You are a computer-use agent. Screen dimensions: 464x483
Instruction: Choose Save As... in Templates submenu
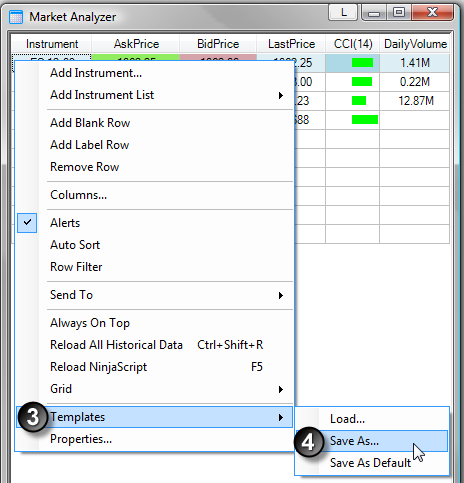(x=372, y=441)
